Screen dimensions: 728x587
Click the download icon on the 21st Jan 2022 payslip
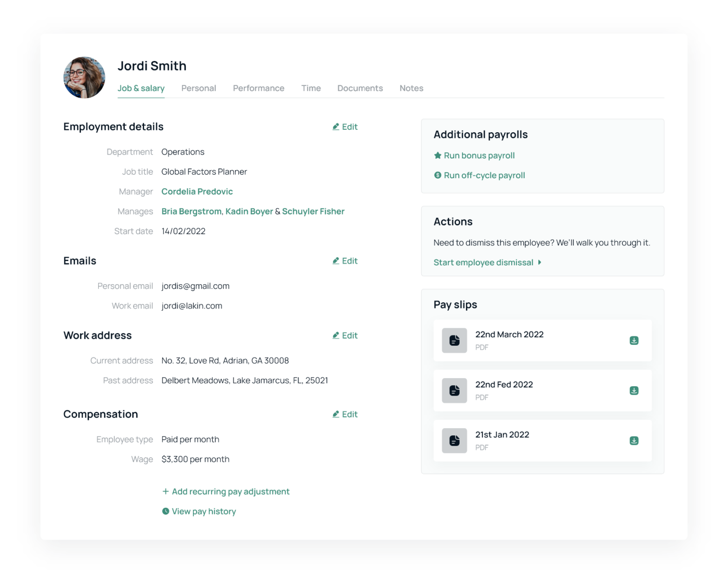click(x=634, y=441)
